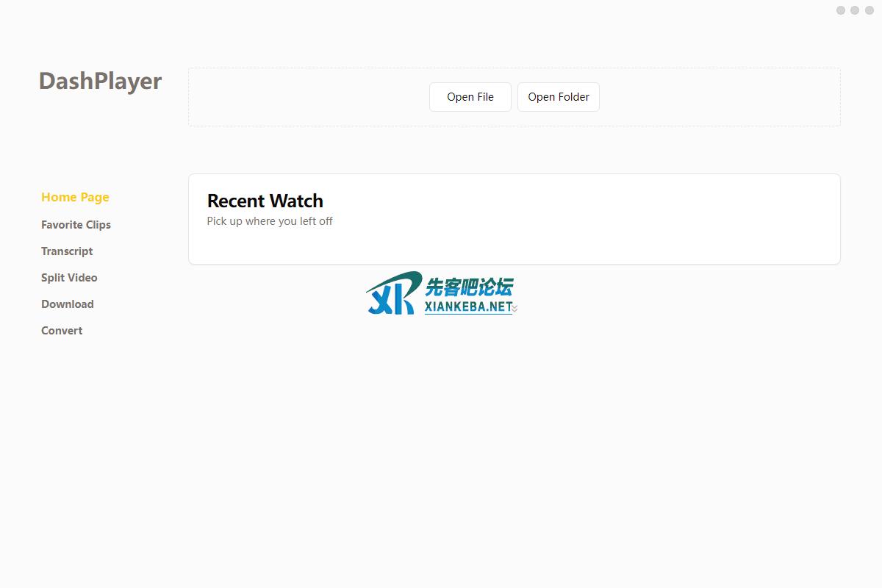Click the Open Folder button
Image resolution: width=882 pixels, height=588 pixels.
558,97
